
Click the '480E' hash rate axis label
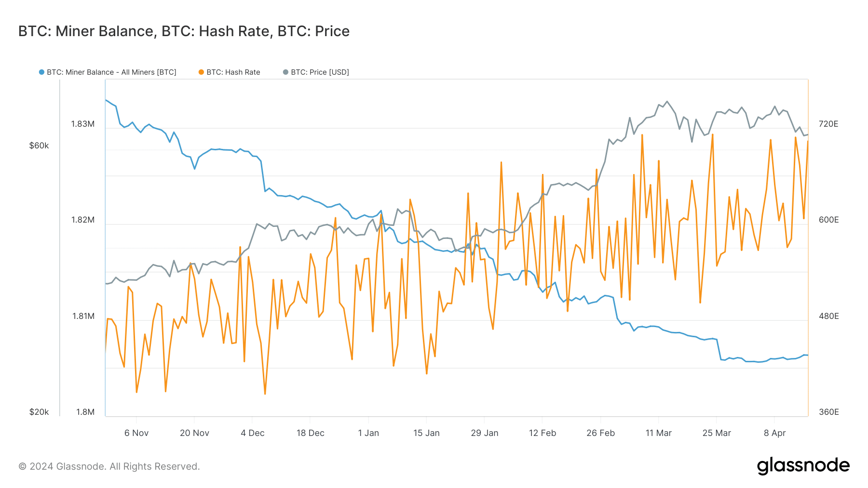tap(828, 317)
